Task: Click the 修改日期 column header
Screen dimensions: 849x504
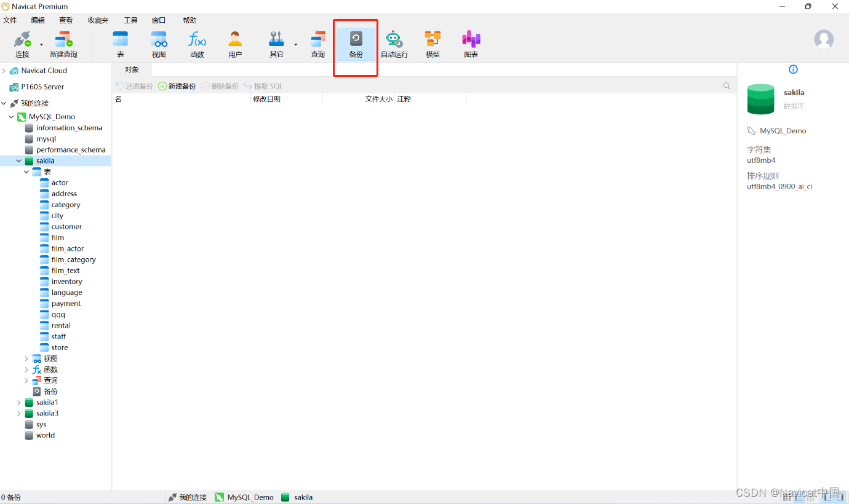Action: pos(287,99)
